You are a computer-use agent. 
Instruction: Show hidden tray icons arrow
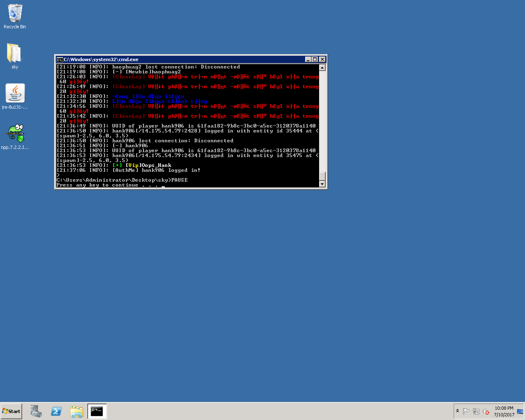pos(457,411)
